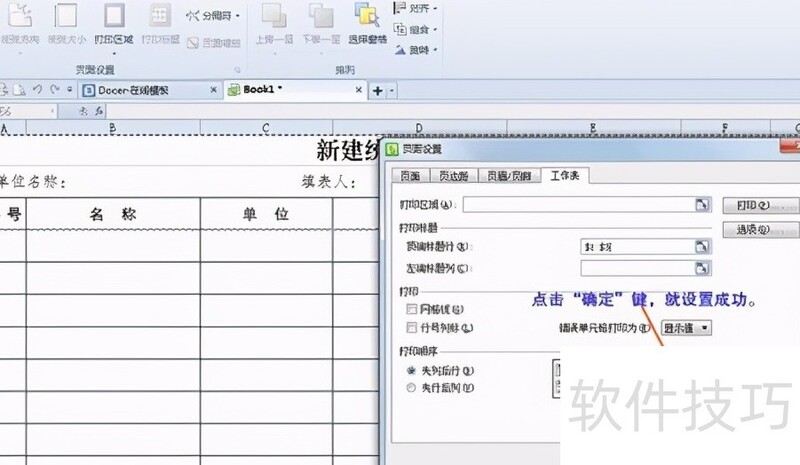This screenshot has height=465, width=800.
Task: Click the 名称 header cell in sheet
Action: (x=113, y=214)
